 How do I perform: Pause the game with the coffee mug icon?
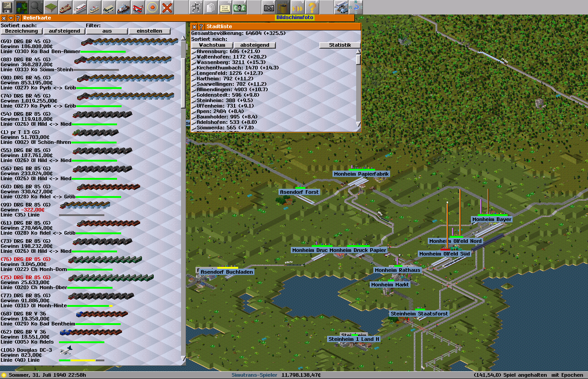[283, 7]
